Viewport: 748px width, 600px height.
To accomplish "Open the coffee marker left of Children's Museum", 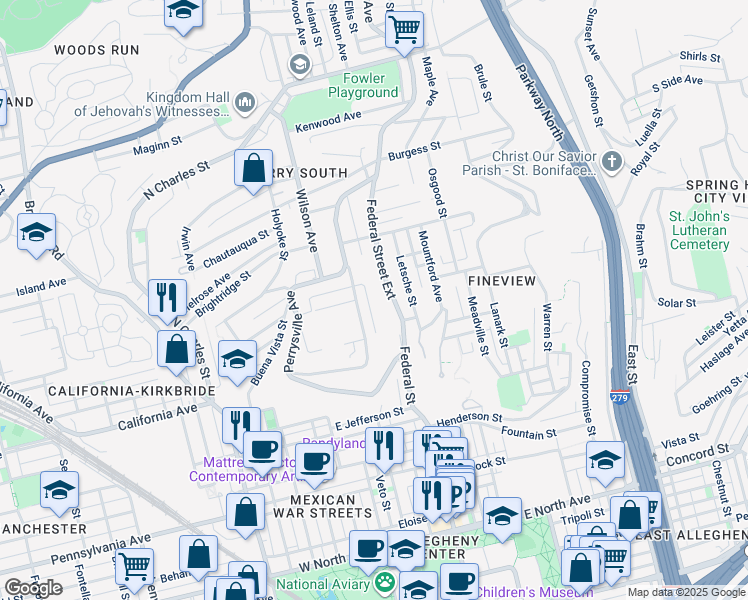I will (459, 582).
